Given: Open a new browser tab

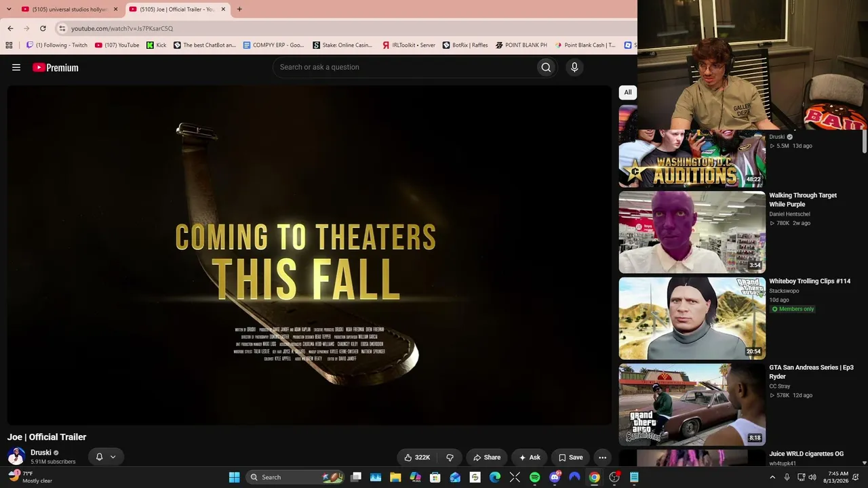Looking at the screenshot, I should coord(239,9).
